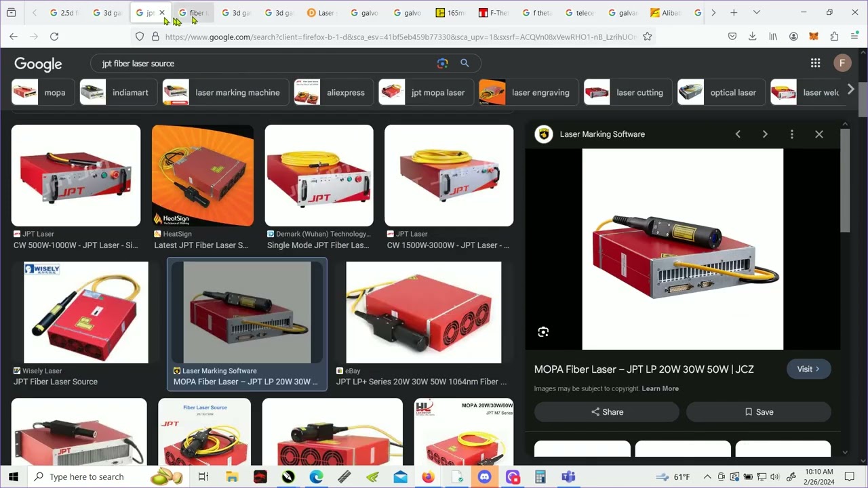Image resolution: width=868 pixels, height=488 pixels.
Task: Open the Google account avatar F
Action: [x=842, y=63]
